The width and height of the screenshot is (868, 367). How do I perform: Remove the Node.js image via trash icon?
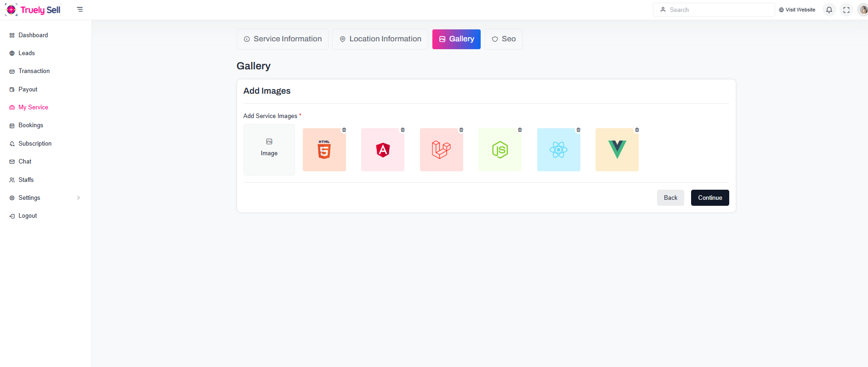[520, 130]
